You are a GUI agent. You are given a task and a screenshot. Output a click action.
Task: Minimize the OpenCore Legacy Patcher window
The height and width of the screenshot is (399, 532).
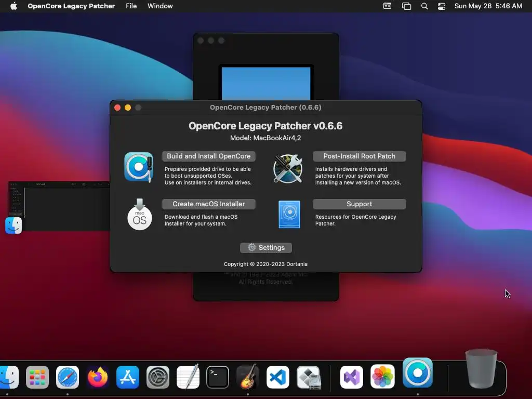(128, 108)
